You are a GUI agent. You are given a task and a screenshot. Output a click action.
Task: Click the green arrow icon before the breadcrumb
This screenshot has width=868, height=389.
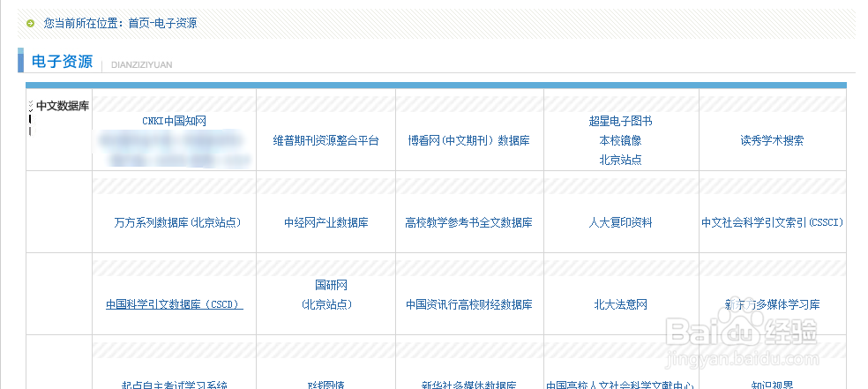[x=31, y=24]
